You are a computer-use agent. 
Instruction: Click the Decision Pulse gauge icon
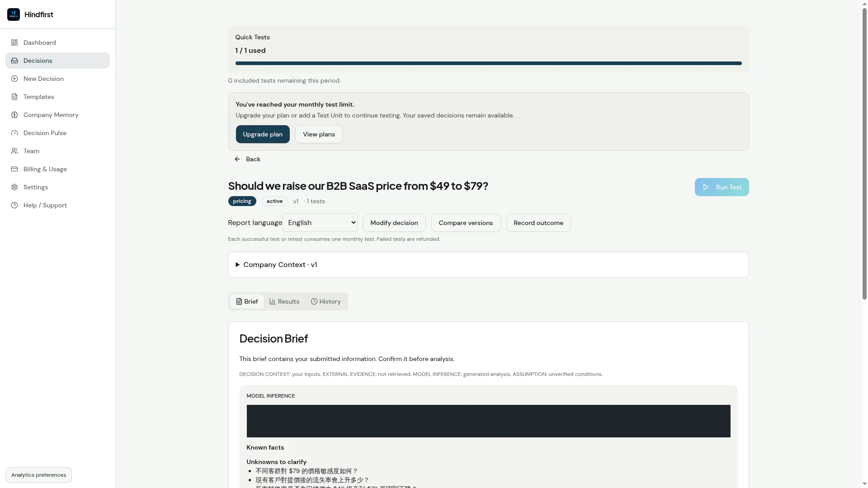click(14, 133)
